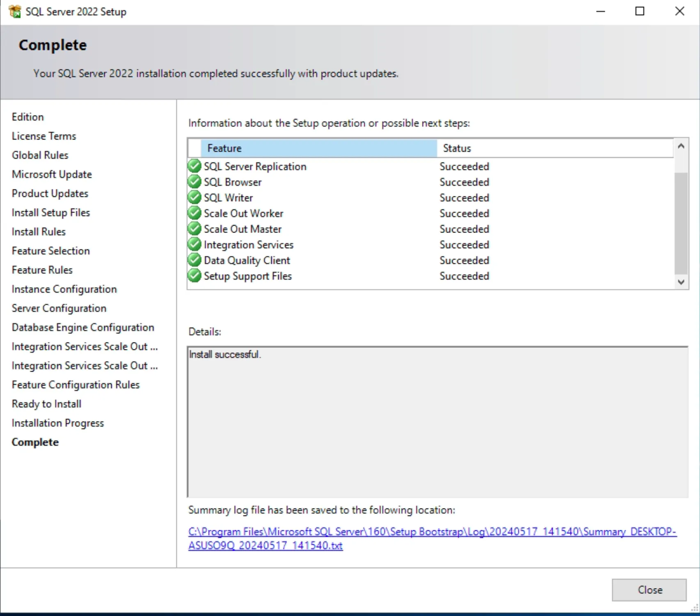Click inside the Details text box
This screenshot has height=616, width=700.
pyautogui.click(x=437, y=422)
